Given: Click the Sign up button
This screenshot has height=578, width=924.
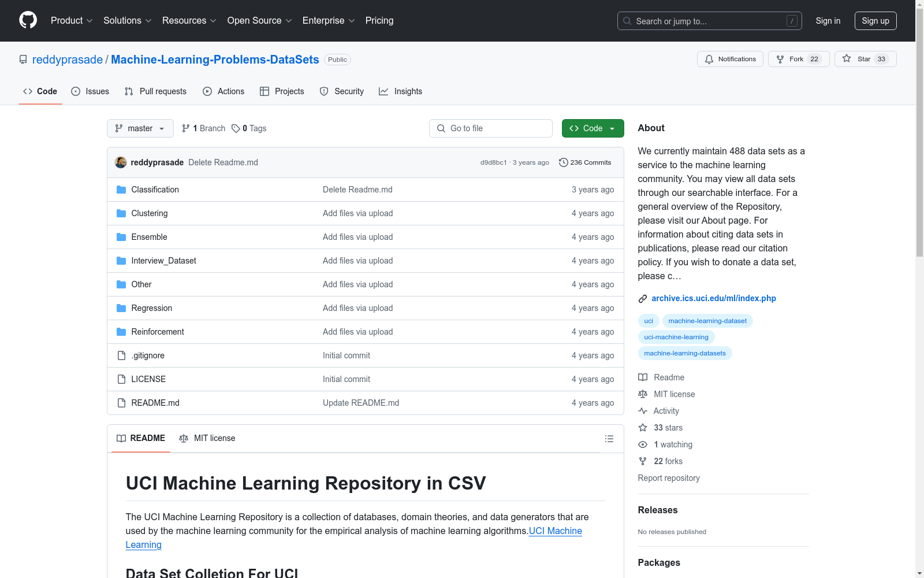Looking at the screenshot, I should [x=875, y=21].
